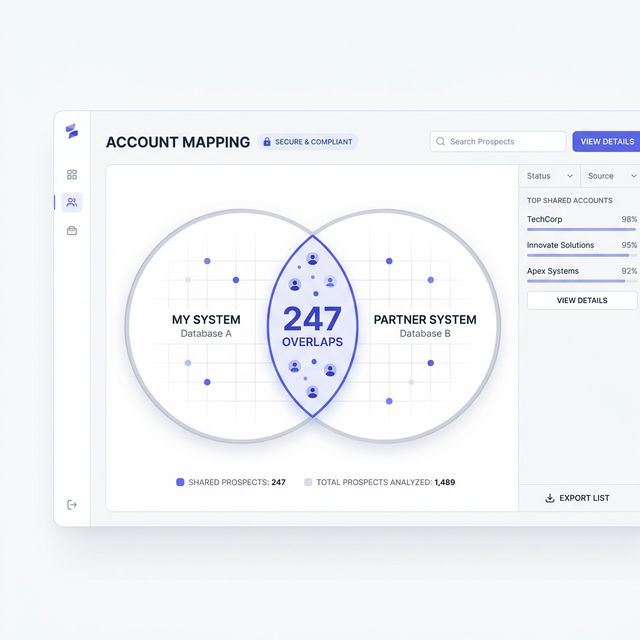Click the Database B subtitle
The width and height of the screenshot is (640, 640).
[425, 333]
